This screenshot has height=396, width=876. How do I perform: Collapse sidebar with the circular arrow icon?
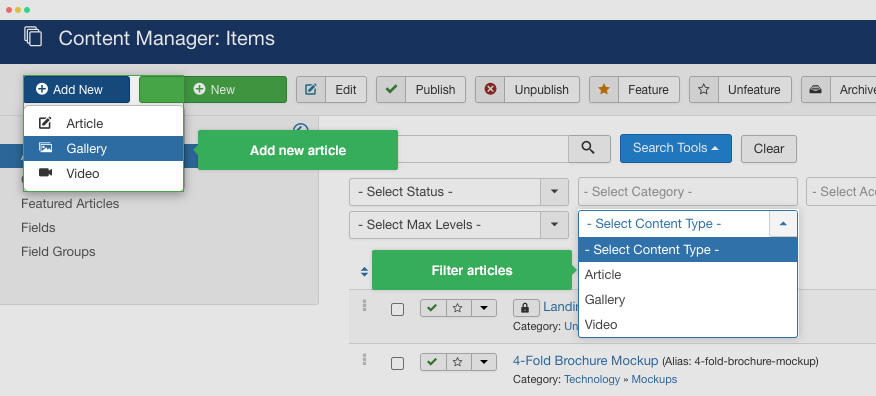301,128
